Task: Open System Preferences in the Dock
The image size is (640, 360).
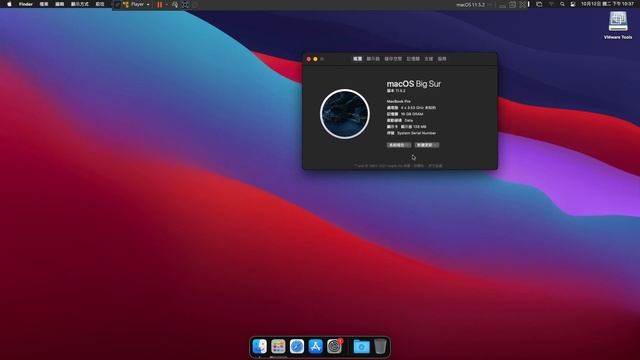Action: tap(335, 347)
